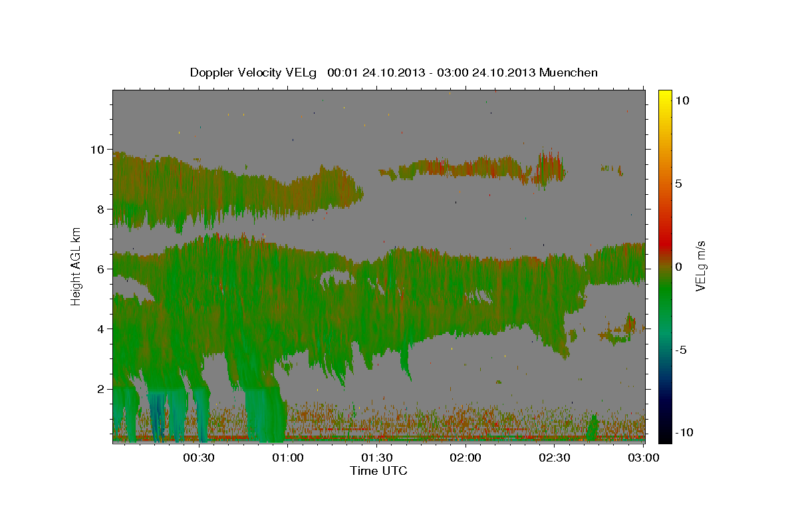Viewport: 798px width, 532px height.
Task: Click the 'VELg m/s' colorbar label
Action: pos(700,266)
